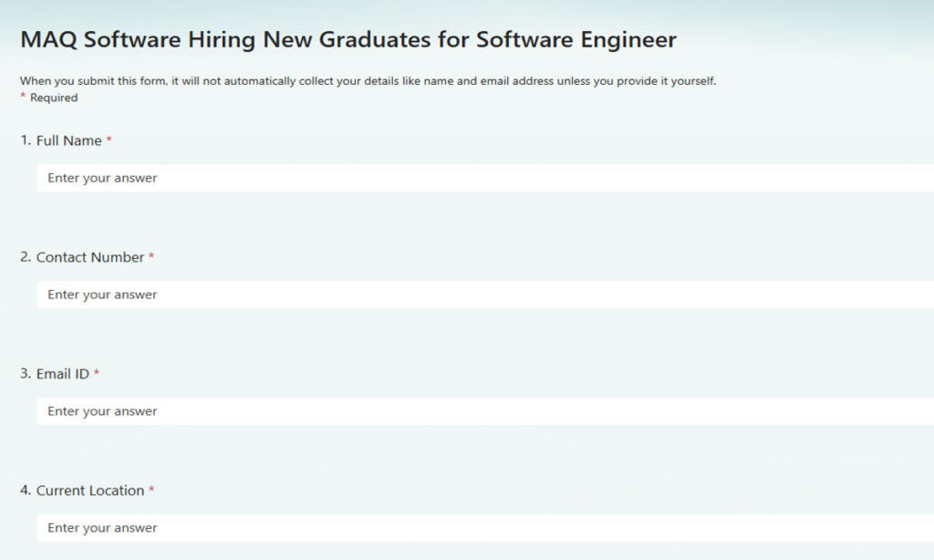
Task: Click the form description paragraph
Action: [x=368, y=80]
